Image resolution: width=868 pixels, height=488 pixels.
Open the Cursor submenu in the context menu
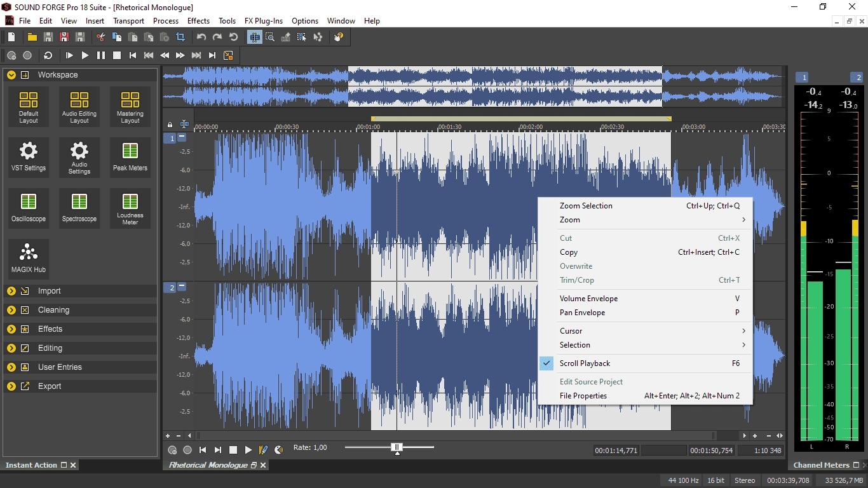coord(645,331)
